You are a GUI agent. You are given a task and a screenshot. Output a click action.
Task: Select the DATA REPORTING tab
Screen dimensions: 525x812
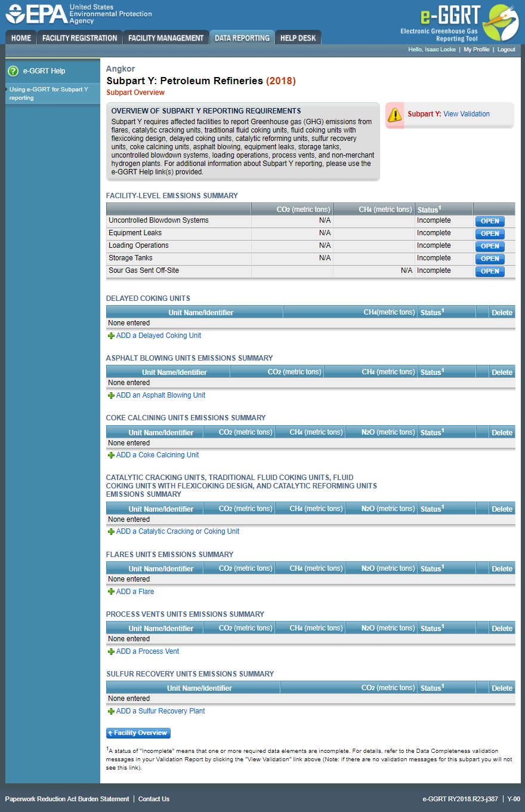pyautogui.click(x=242, y=38)
